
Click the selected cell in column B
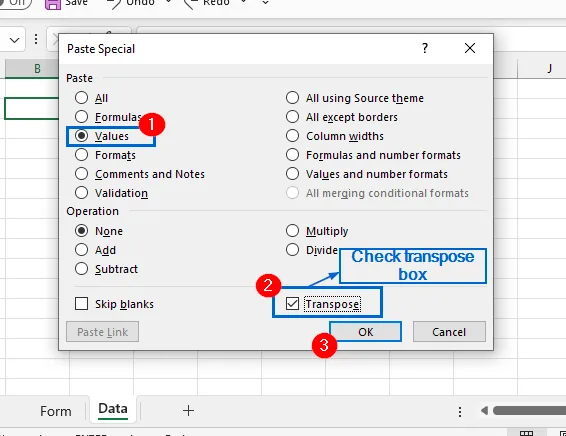pos(32,108)
